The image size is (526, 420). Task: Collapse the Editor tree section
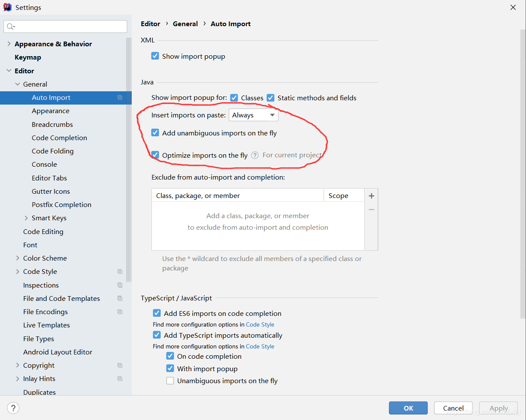click(9, 71)
